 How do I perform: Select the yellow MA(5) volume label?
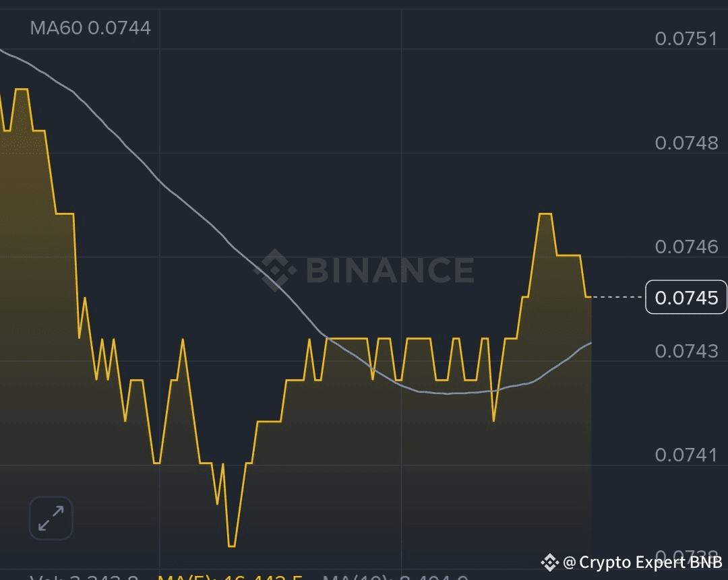(229, 577)
